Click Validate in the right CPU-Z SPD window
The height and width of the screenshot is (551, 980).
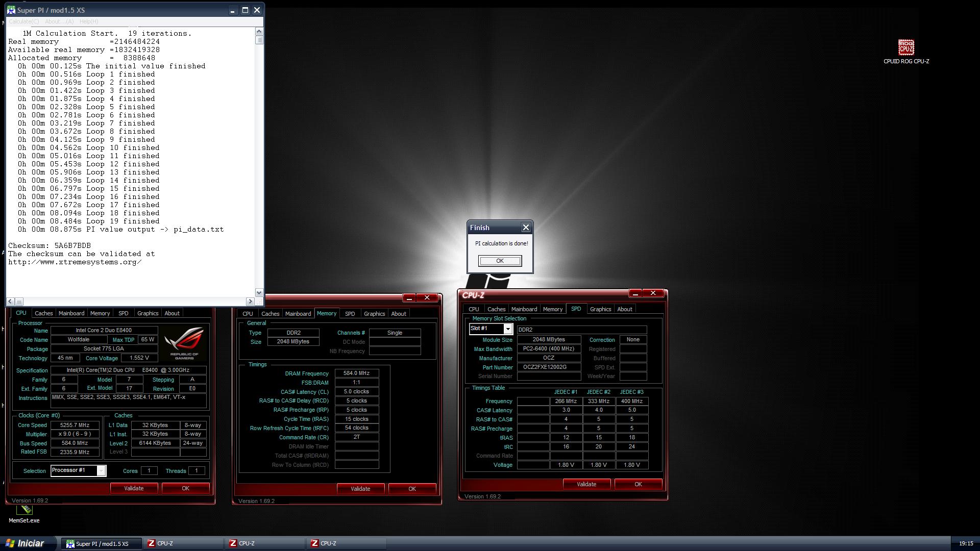click(586, 484)
